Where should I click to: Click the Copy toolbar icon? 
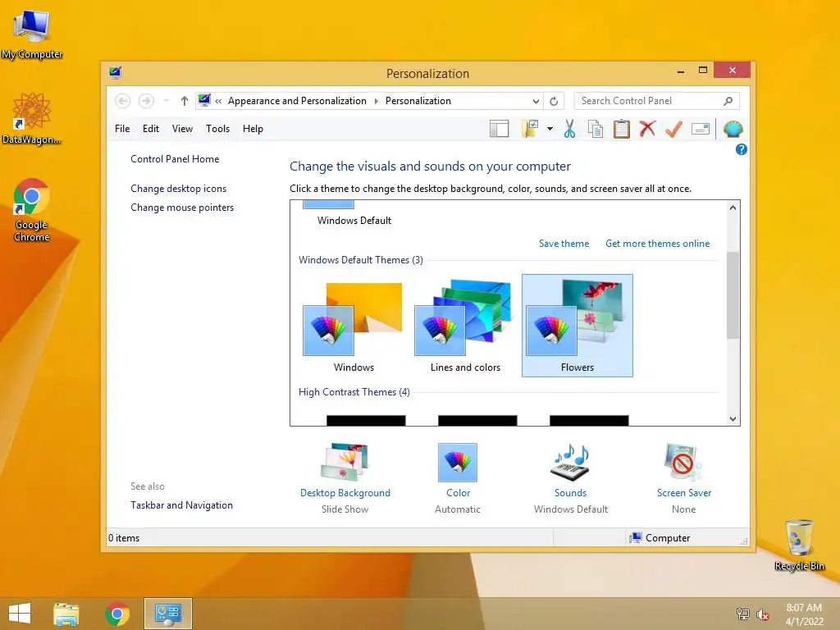(x=596, y=129)
